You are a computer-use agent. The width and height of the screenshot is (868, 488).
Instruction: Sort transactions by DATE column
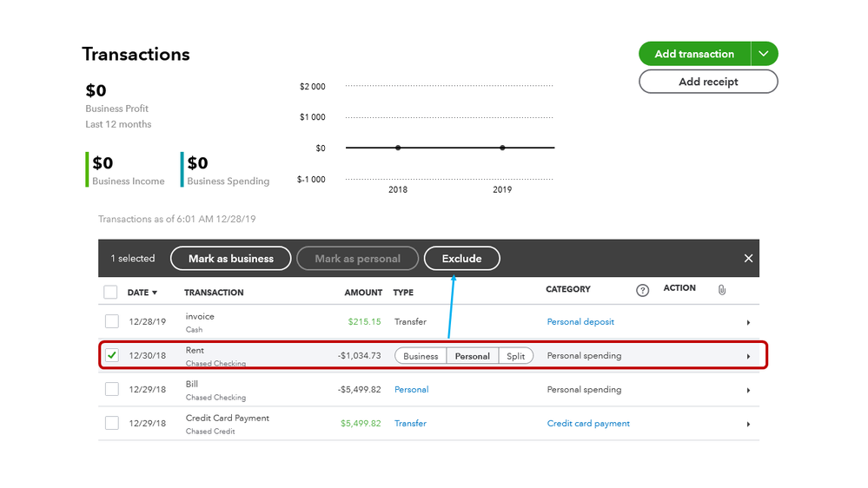142,293
